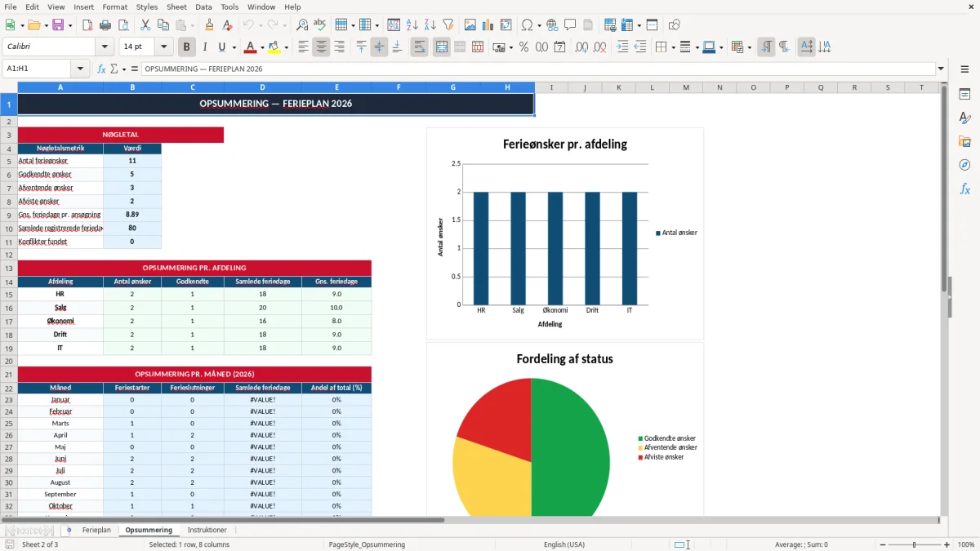Click the Insert Comment icon
The width and height of the screenshot is (980, 551).
[570, 25]
